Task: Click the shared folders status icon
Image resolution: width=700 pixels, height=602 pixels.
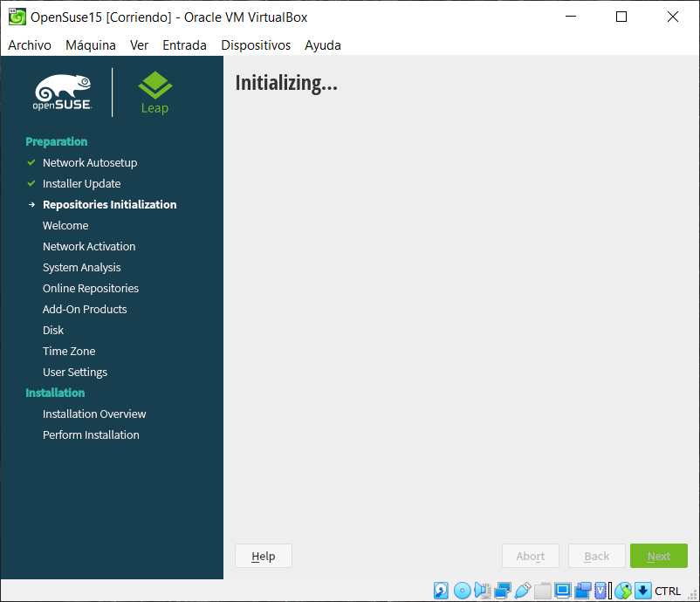Action: (x=542, y=591)
